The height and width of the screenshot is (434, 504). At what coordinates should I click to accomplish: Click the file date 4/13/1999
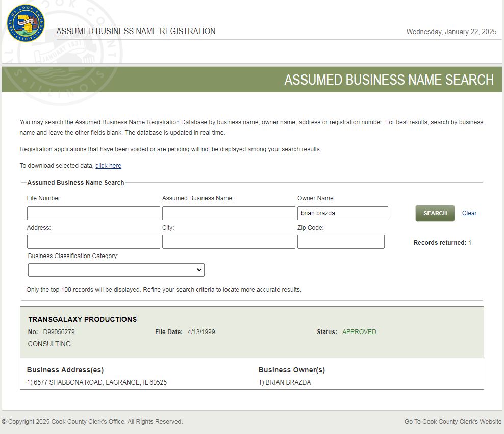(201, 332)
